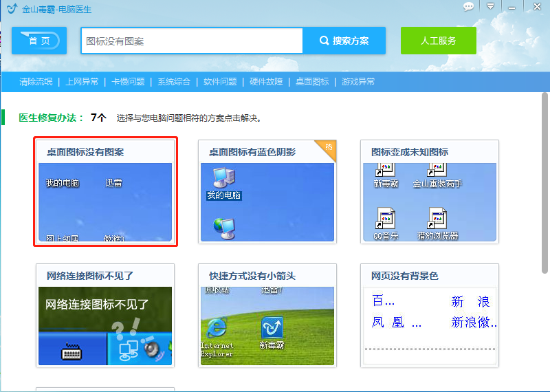Viewport: 550px width, 392px height.
Task: Open the 快捷方式没有小箭头 solution card
Action: 267,316
